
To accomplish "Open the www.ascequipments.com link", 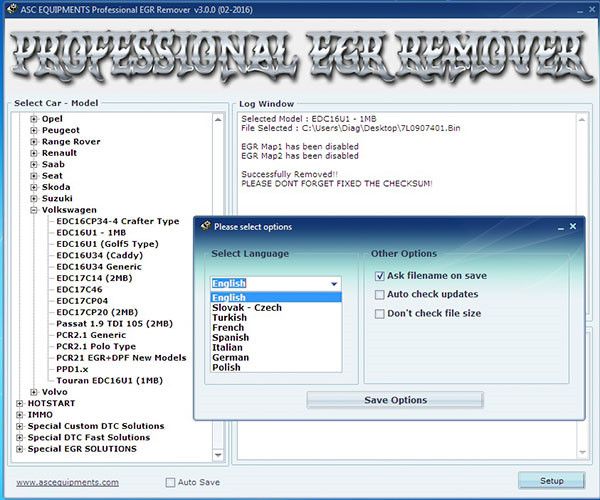I will click(x=67, y=482).
